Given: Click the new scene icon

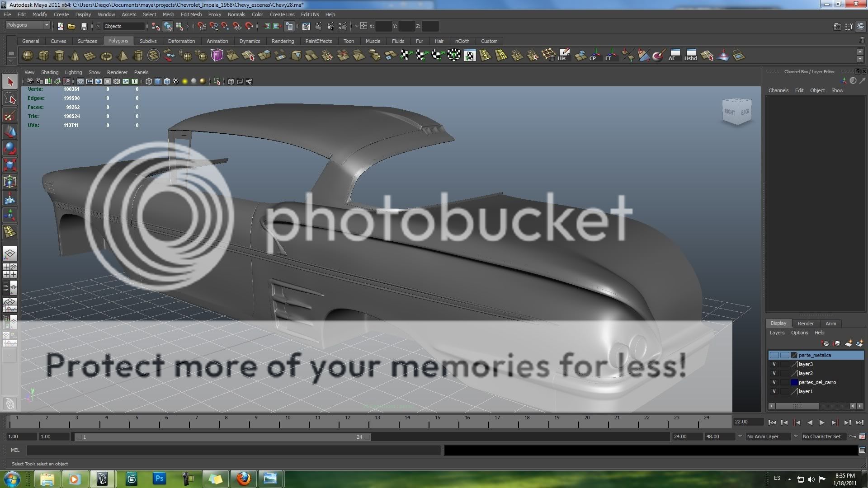Looking at the screenshot, I should [61, 26].
